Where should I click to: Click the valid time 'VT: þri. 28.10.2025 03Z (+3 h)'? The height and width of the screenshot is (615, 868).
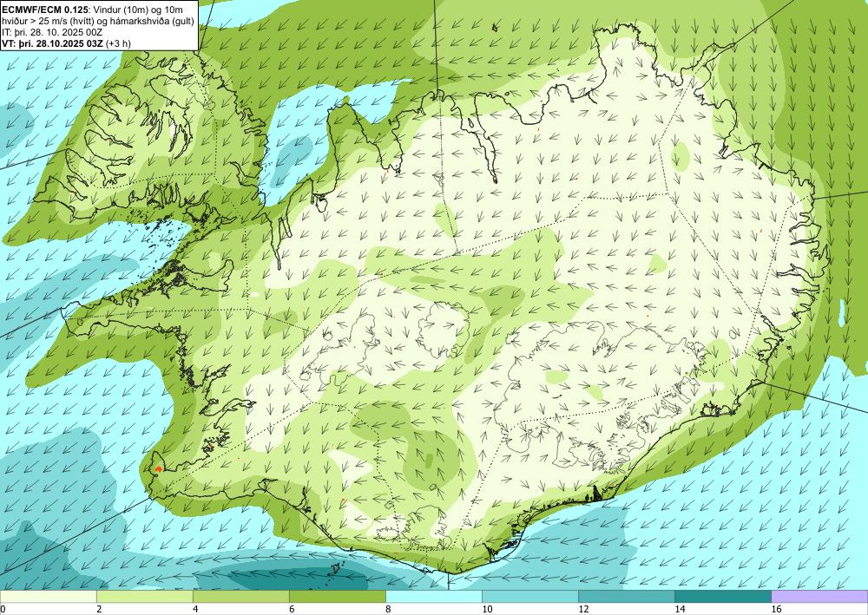67,43
